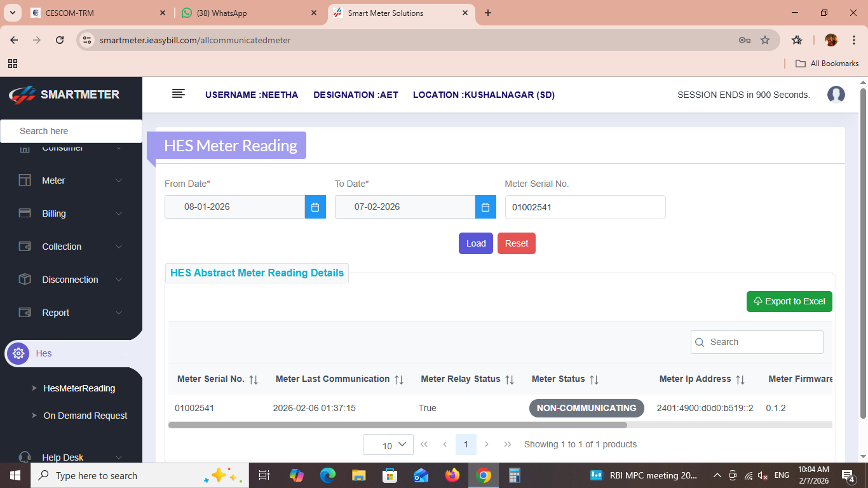Focus the Meter Serial No. input field
The width and height of the screenshot is (868, 488).
point(585,207)
